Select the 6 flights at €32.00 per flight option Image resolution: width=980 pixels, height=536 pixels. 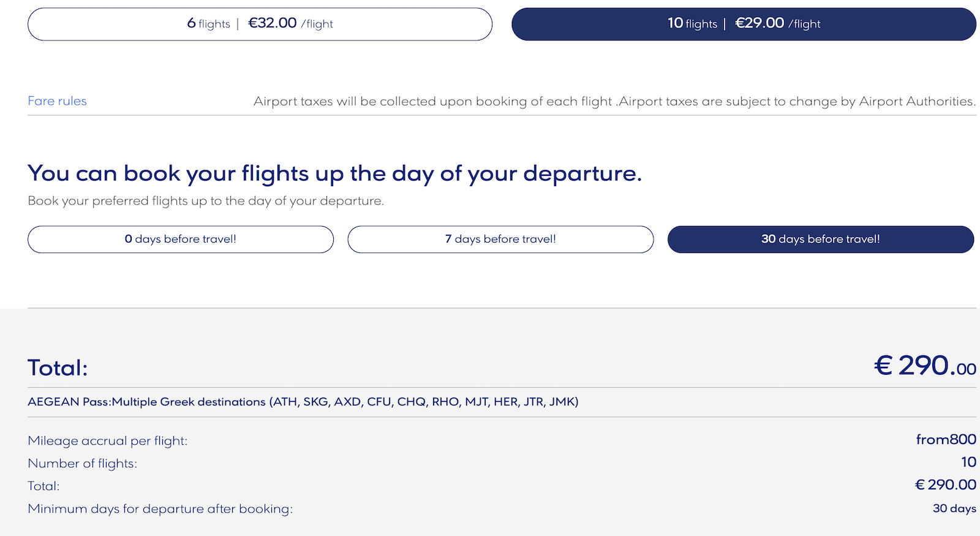(x=259, y=24)
